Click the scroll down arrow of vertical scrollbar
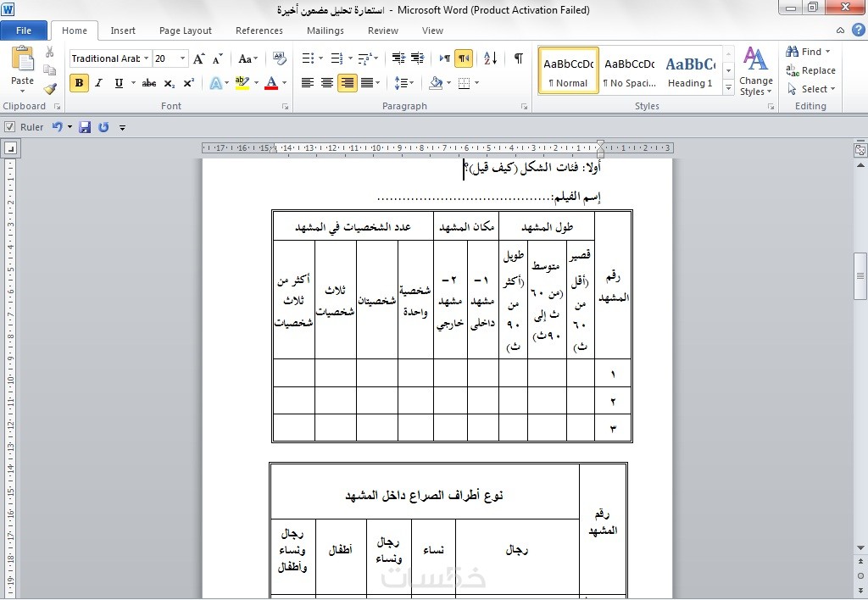The width and height of the screenshot is (868, 600). 860,548
